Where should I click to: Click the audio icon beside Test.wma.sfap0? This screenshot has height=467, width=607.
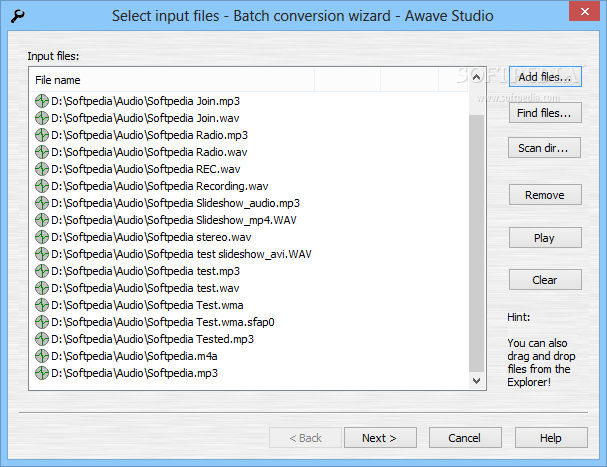41,322
